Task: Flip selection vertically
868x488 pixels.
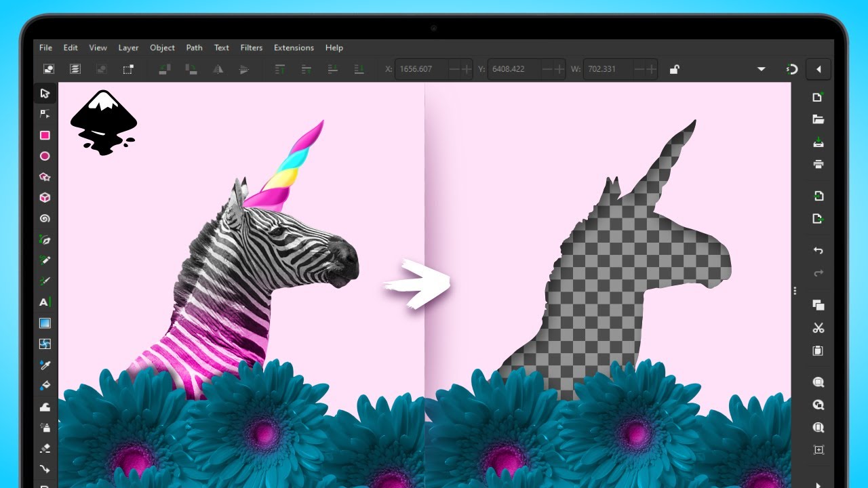Action: point(245,69)
